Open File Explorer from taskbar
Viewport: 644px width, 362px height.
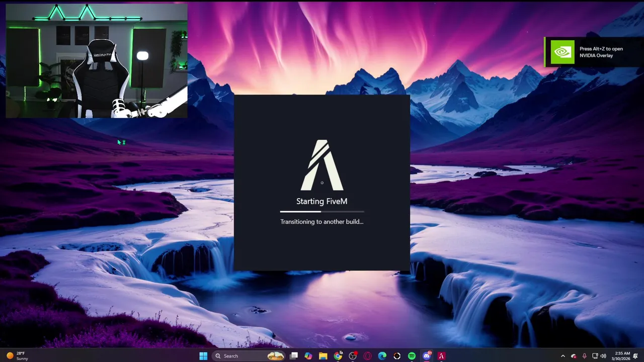coord(323,356)
